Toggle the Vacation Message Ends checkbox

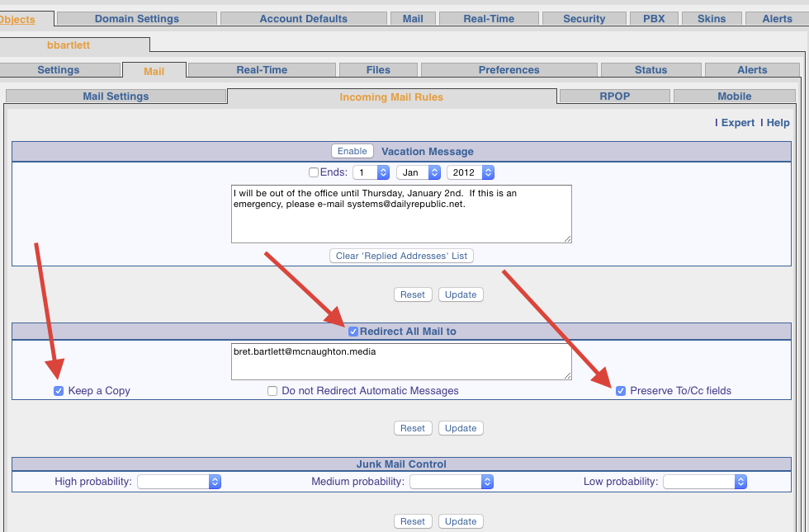[x=313, y=172]
